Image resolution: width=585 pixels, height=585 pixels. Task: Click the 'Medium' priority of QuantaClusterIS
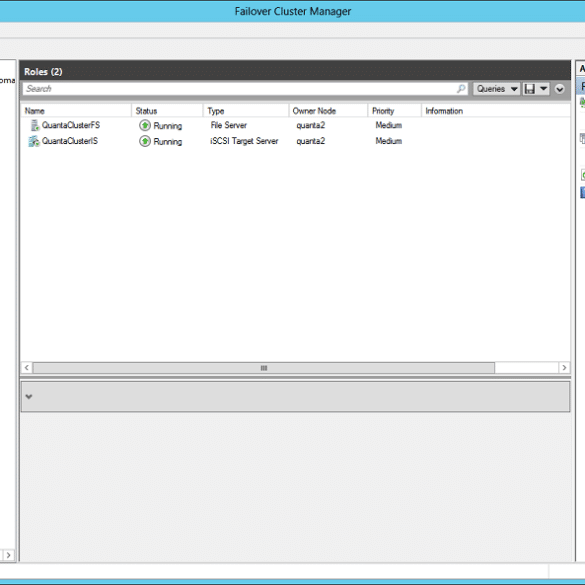click(x=389, y=141)
